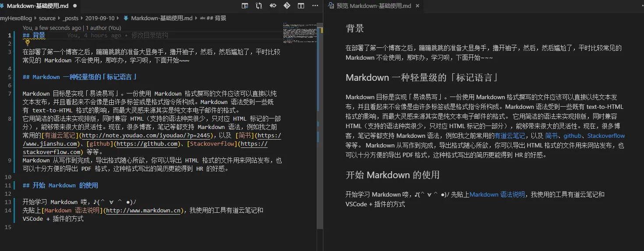Click the '## Markdown 一种轻量级的' heading in the editor
The image size is (644, 251).
(x=80, y=77)
